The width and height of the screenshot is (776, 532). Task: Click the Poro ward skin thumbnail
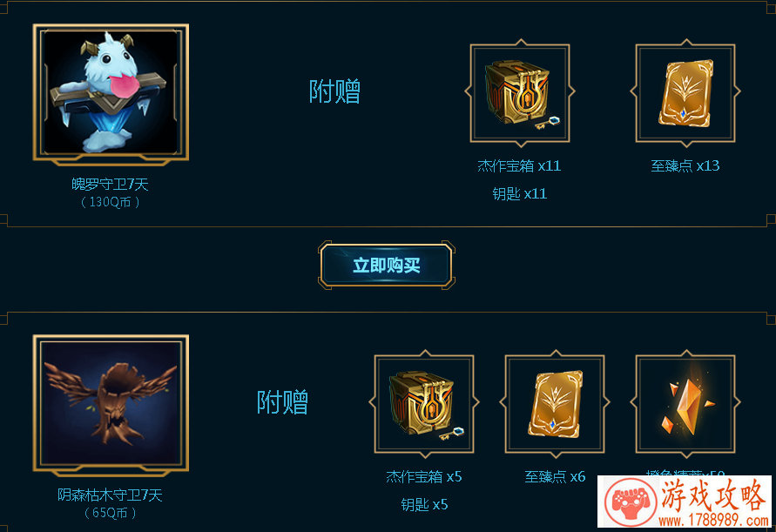(111, 92)
